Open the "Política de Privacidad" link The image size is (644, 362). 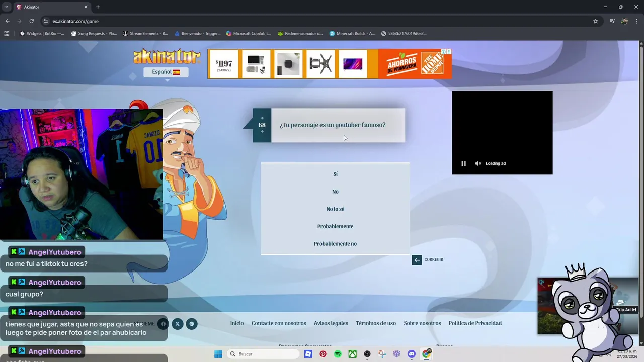475,323
